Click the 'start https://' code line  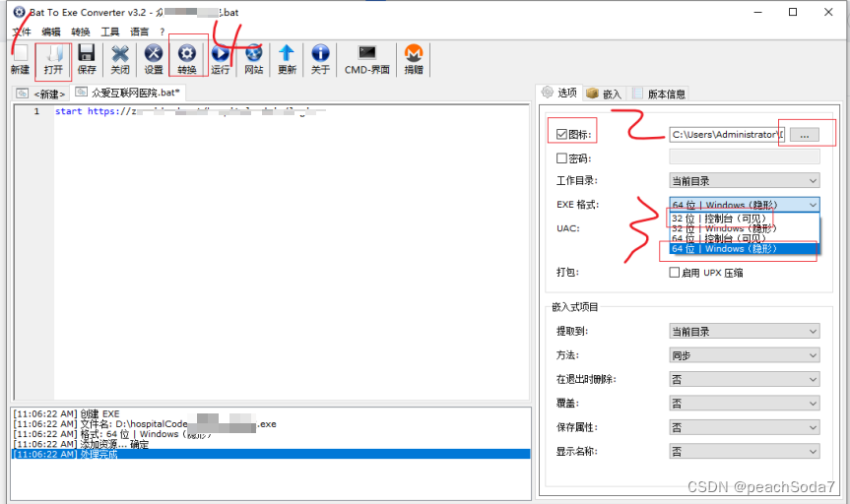pos(190,111)
